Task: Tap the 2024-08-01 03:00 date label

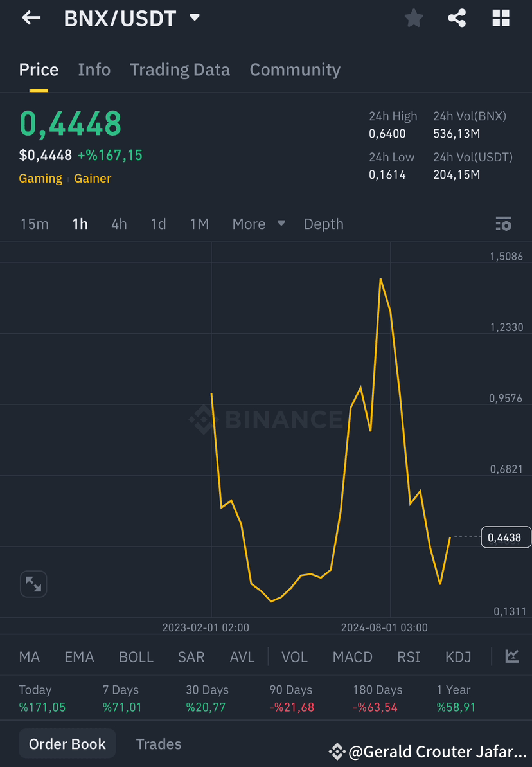Action: click(384, 627)
